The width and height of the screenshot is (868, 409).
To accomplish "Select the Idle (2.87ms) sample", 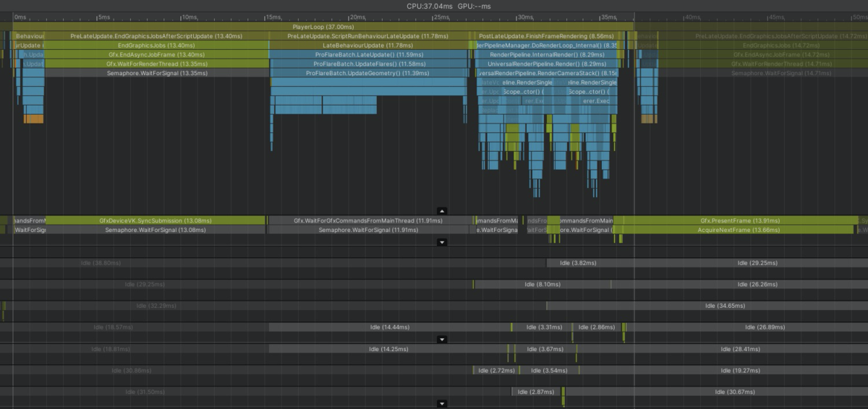I will [536, 392].
